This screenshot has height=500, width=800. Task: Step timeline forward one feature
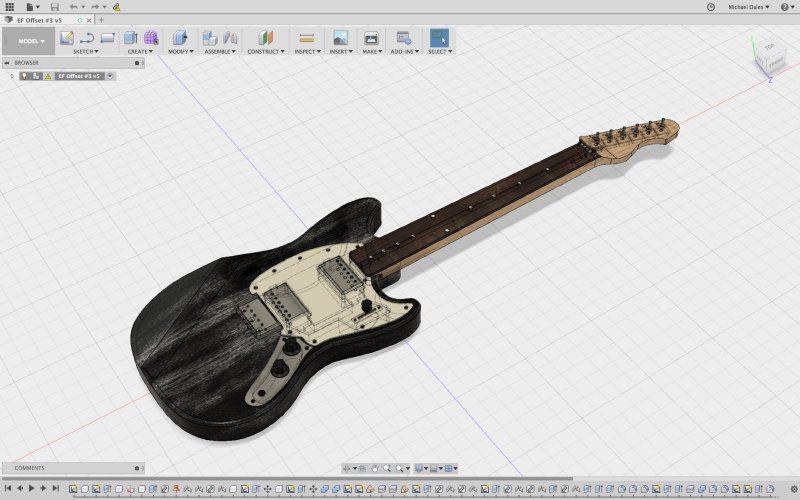(43, 488)
